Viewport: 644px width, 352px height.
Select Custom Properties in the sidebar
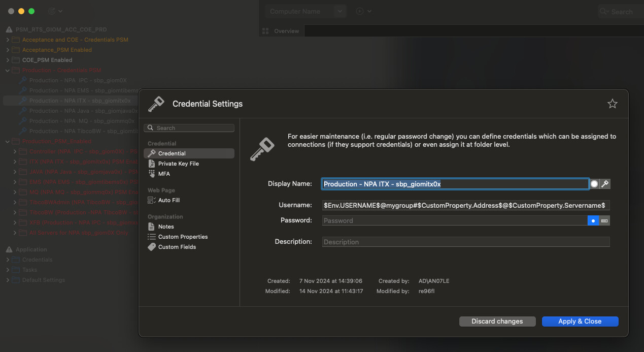(183, 237)
